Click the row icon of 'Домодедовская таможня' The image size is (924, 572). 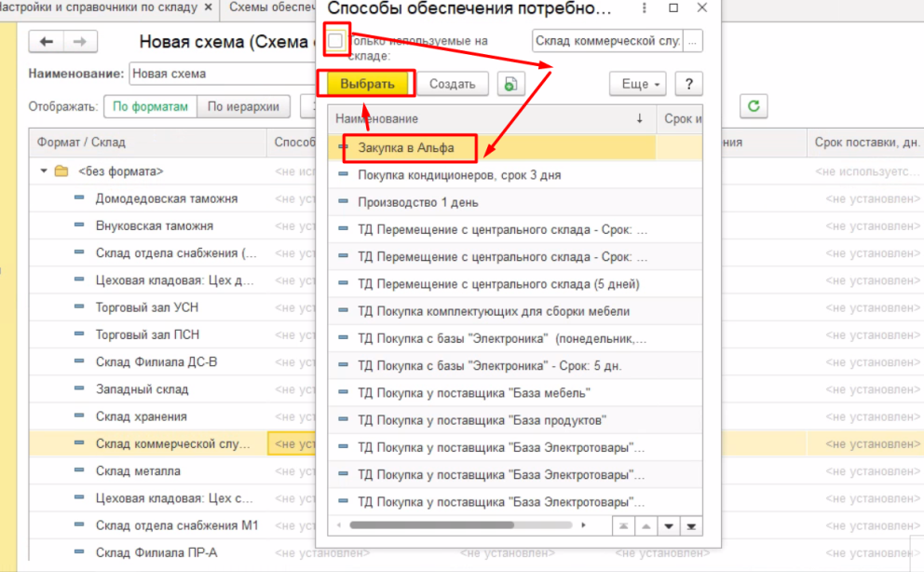point(79,197)
